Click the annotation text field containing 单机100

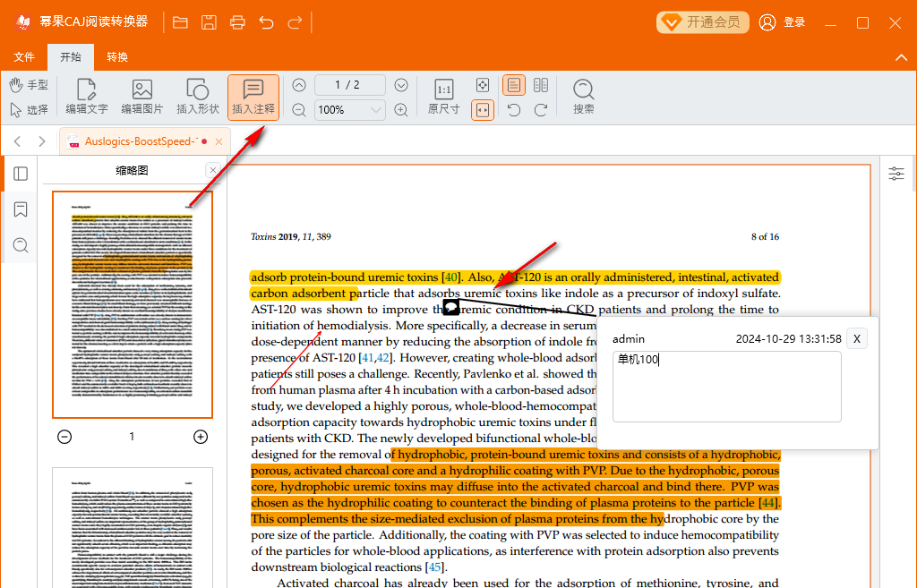click(726, 386)
